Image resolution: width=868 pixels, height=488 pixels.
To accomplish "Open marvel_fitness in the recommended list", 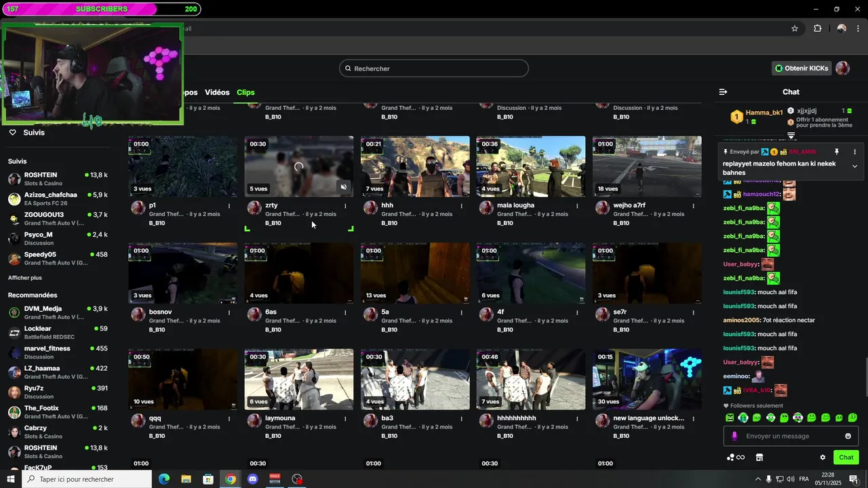I will pos(58,352).
